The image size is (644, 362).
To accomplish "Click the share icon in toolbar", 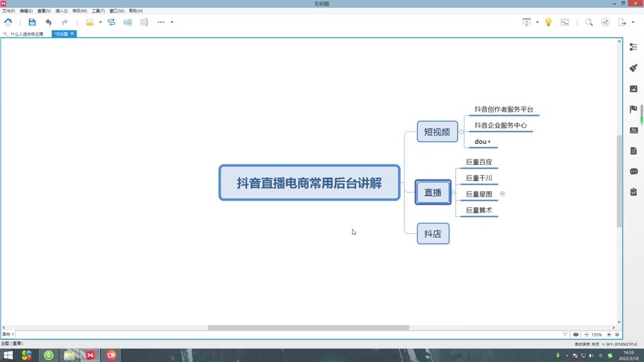I will tap(605, 22).
